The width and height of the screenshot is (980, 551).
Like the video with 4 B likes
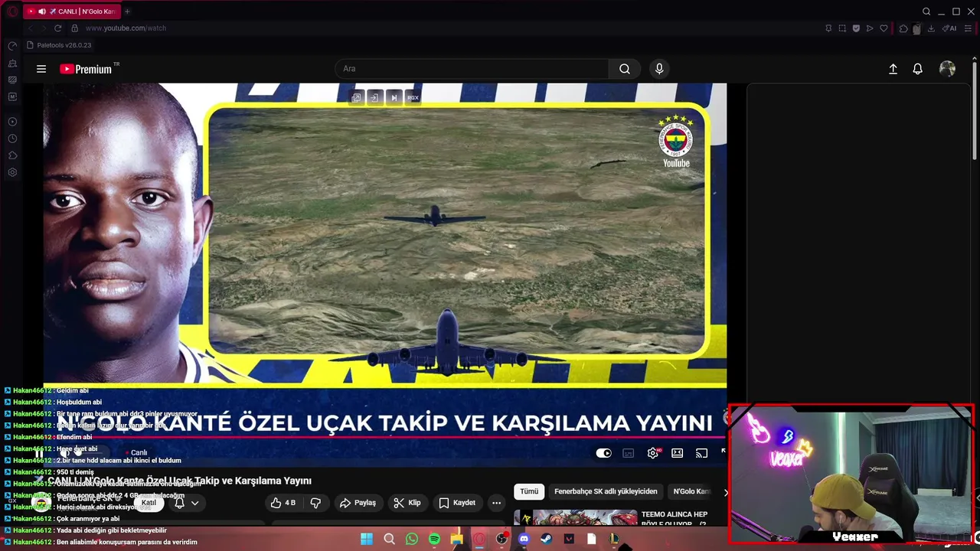[283, 503]
